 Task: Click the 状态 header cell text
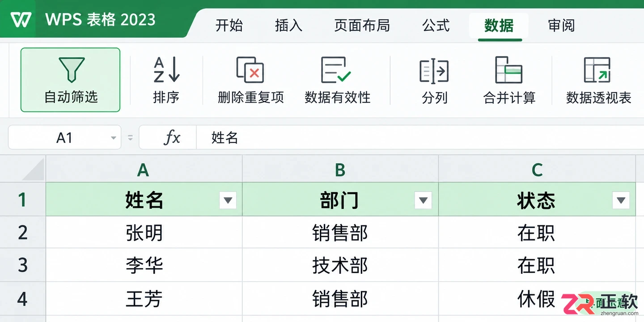point(536,200)
